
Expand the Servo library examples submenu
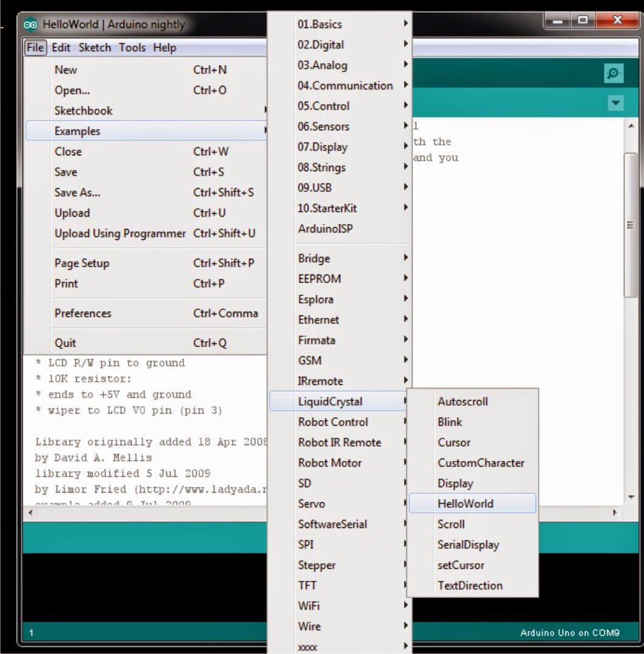click(312, 504)
